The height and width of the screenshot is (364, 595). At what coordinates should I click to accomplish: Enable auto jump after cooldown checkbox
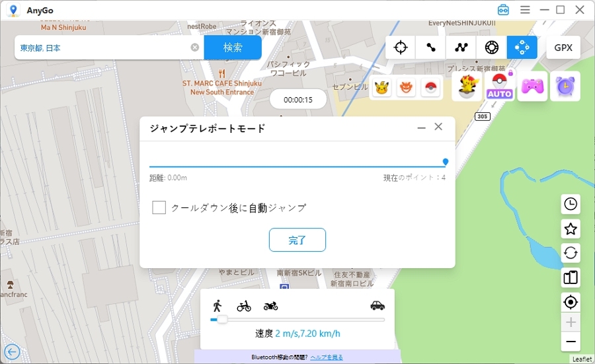[159, 207]
